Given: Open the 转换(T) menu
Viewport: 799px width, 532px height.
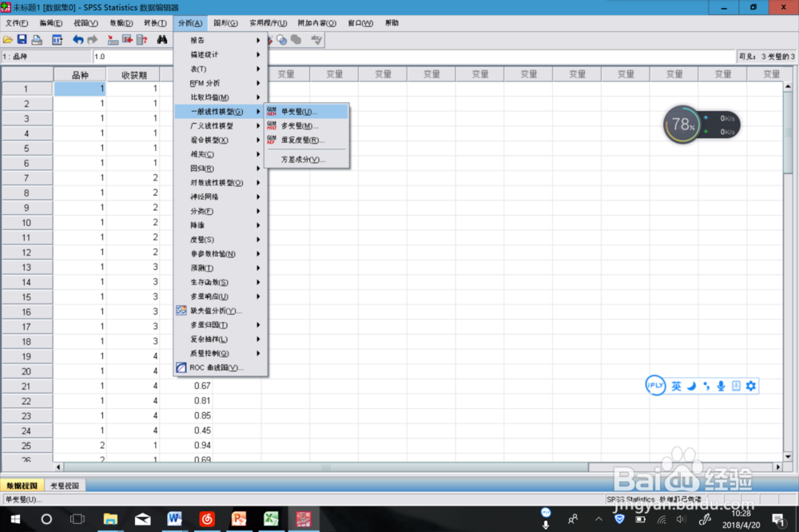Looking at the screenshot, I should click(x=156, y=23).
